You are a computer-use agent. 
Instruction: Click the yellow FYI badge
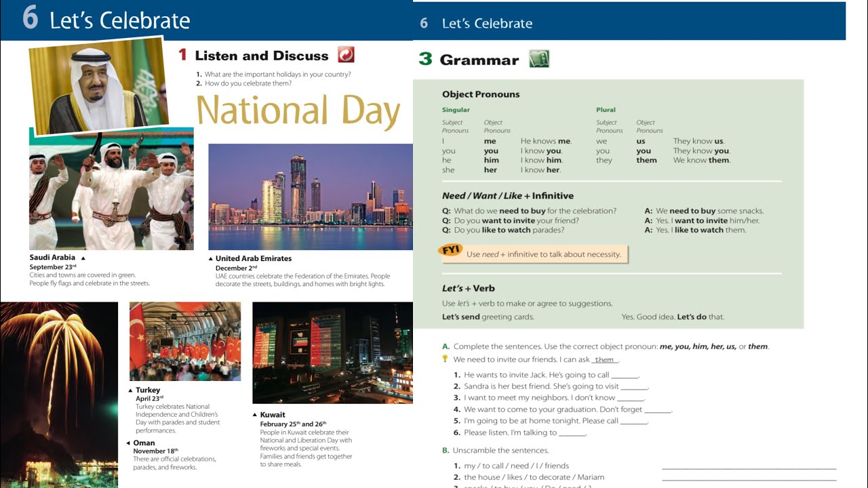[x=451, y=250]
